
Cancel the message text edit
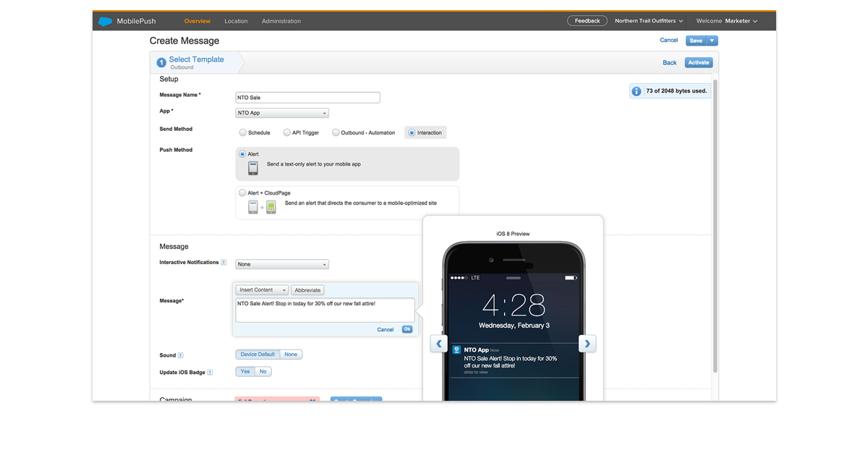click(386, 330)
